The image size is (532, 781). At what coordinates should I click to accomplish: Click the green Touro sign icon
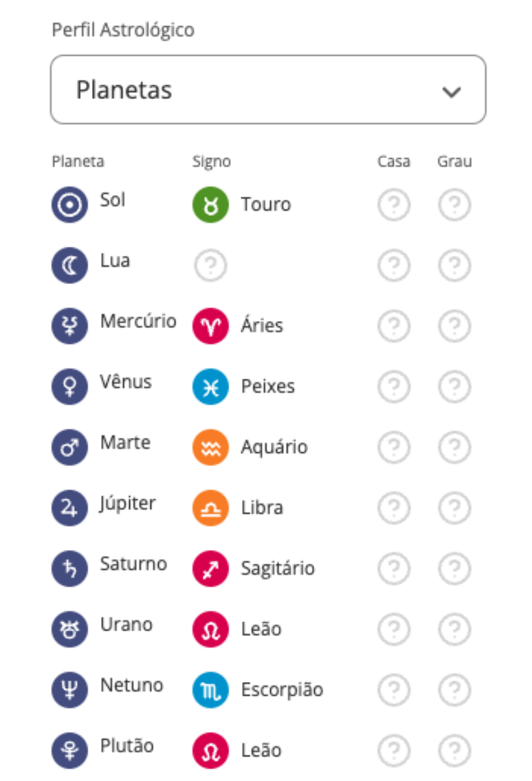[x=210, y=205]
